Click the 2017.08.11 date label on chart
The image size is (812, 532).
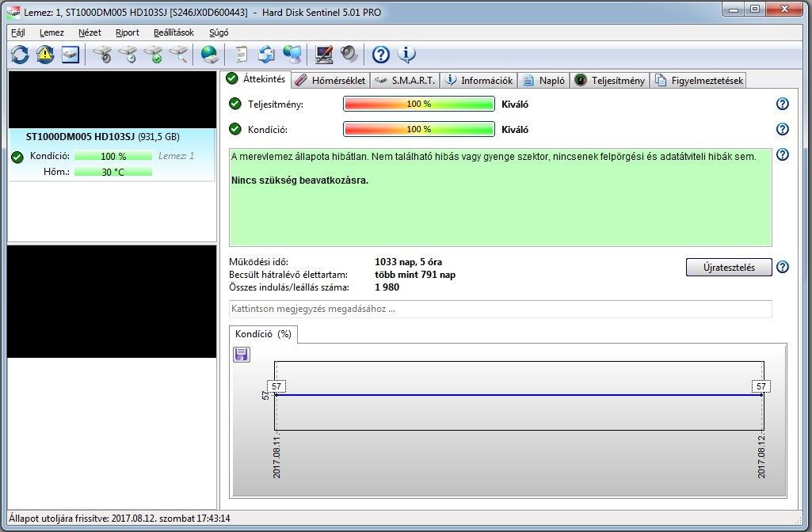(276, 458)
